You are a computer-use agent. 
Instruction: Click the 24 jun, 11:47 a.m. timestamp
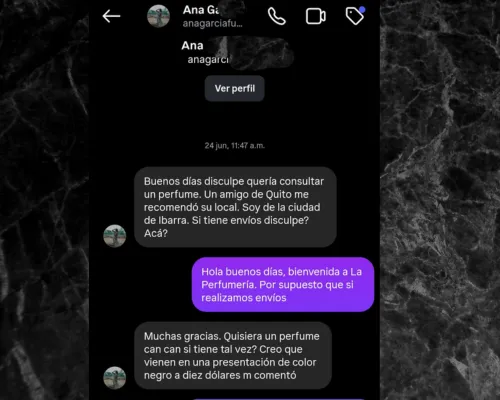(235, 146)
